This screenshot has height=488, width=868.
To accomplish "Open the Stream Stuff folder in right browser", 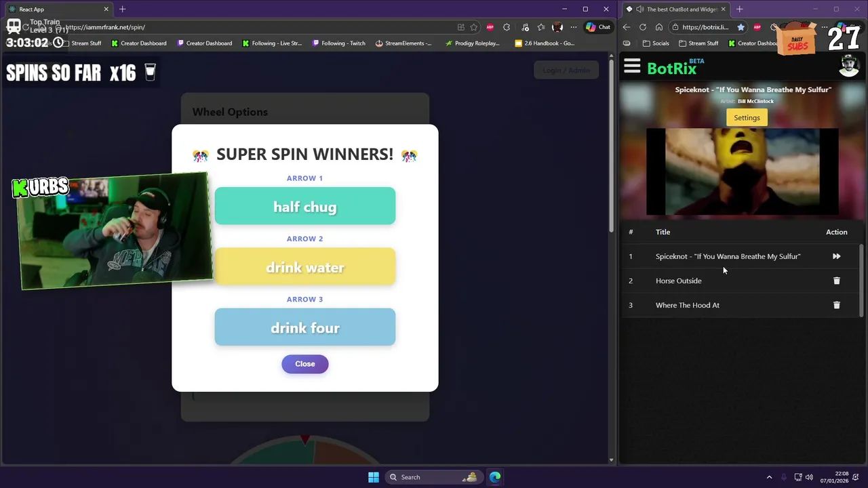I will click(x=698, y=43).
